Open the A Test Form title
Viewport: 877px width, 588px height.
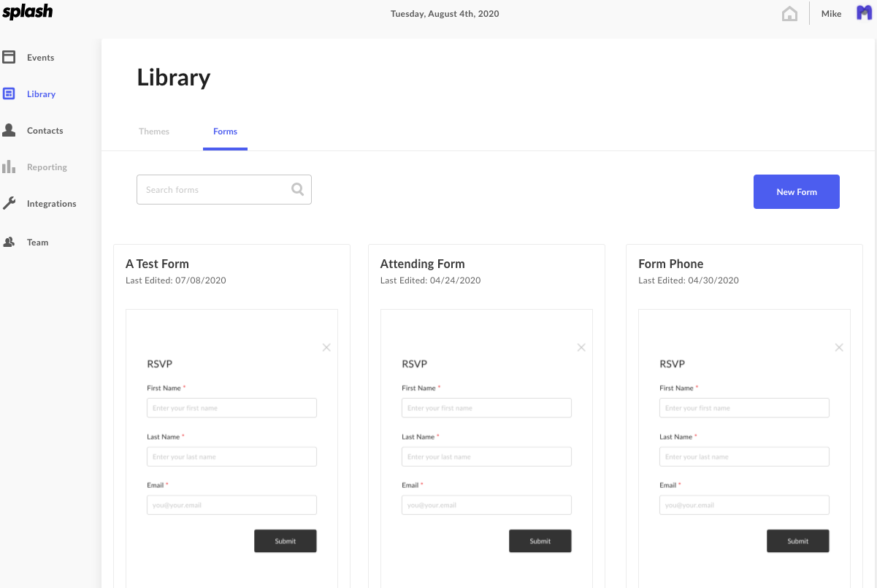pyautogui.click(x=157, y=264)
